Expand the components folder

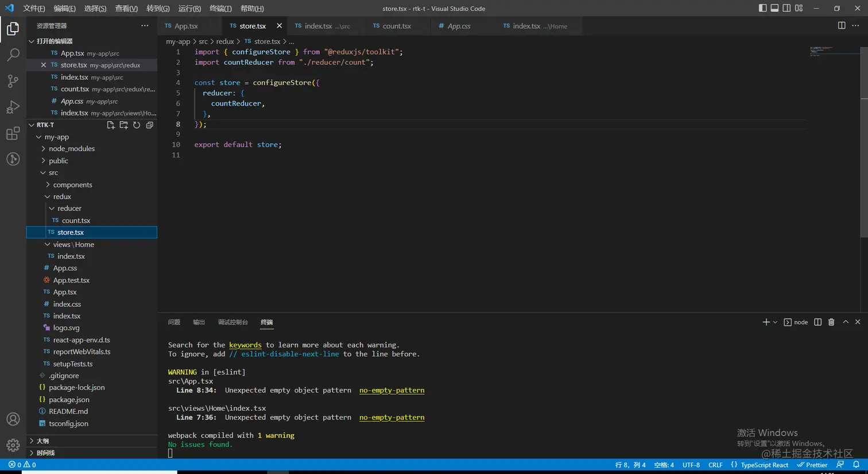[48, 185]
